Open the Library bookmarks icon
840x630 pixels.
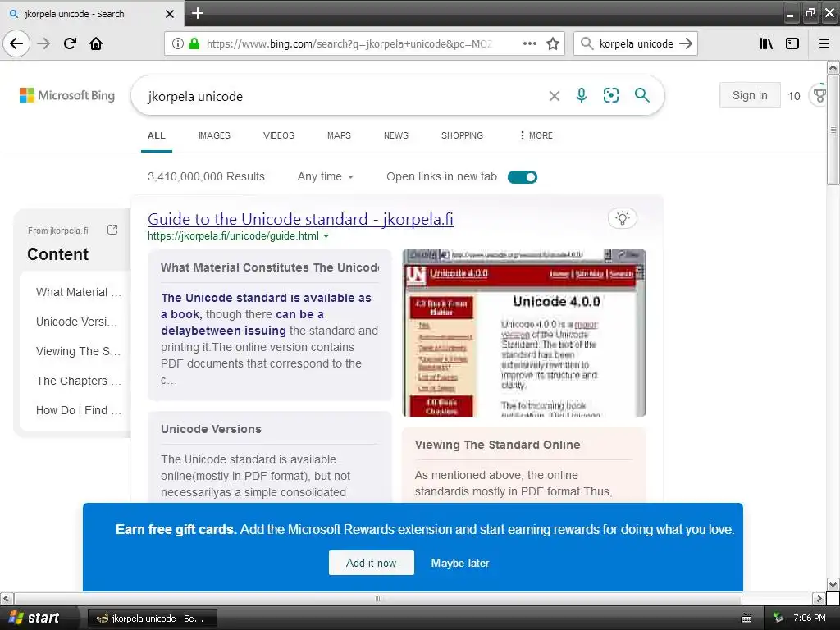click(766, 43)
